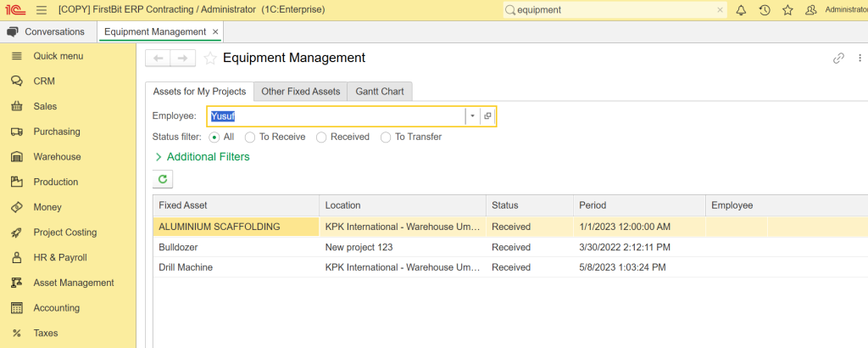The image size is (868, 348).
Task: Open Production section
Action: pos(55,182)
